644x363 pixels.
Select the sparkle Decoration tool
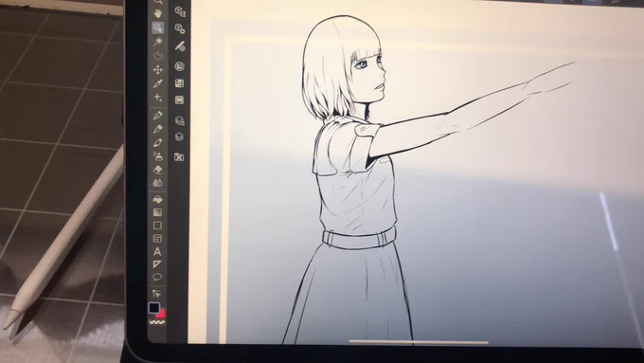pos(158,98)
